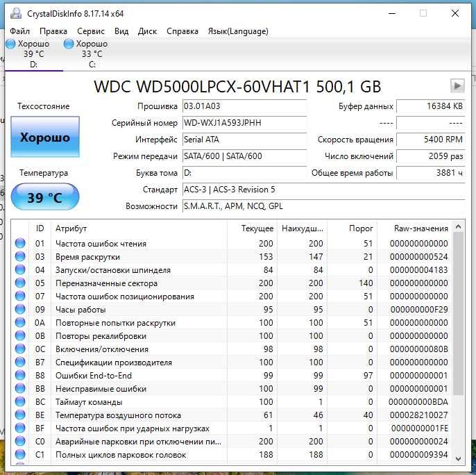Open the Язык(Language) menu

tap(238, 31)
